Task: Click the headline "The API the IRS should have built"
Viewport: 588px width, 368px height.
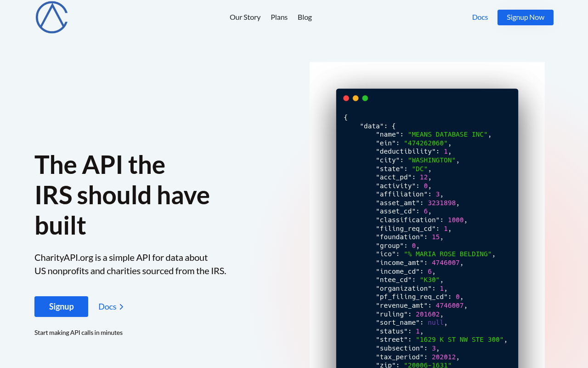Action: pos(122,195)
